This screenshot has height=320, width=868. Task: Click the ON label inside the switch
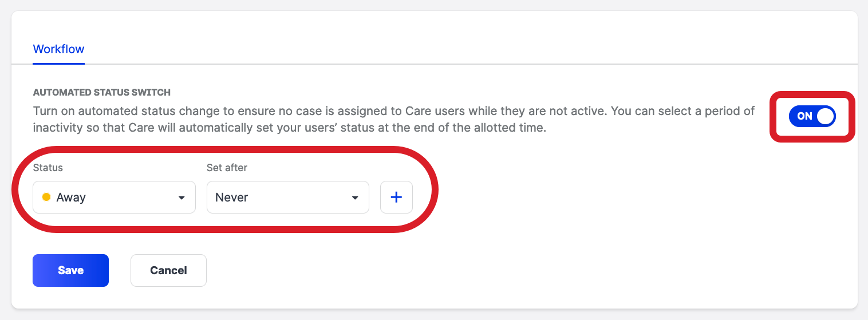click(x=804, y=116)
